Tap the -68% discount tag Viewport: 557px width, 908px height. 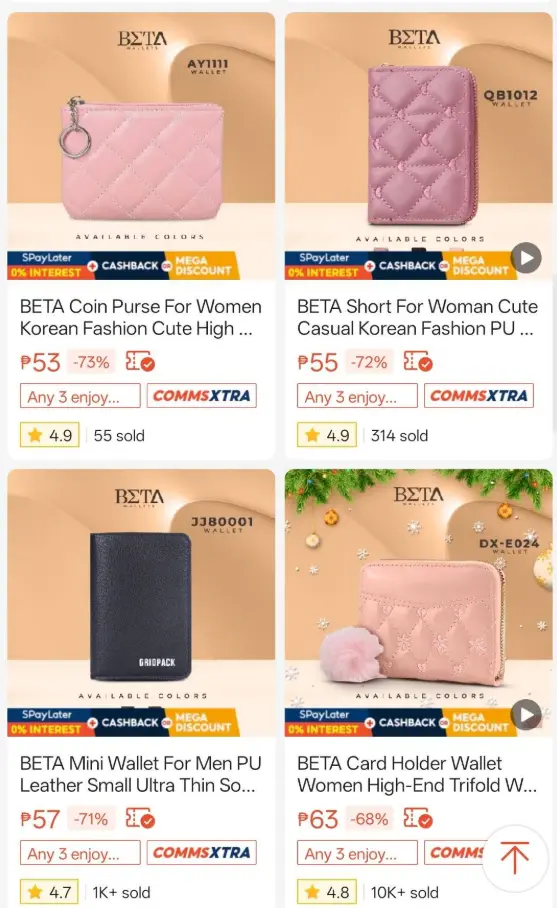(x=369, y=819)
